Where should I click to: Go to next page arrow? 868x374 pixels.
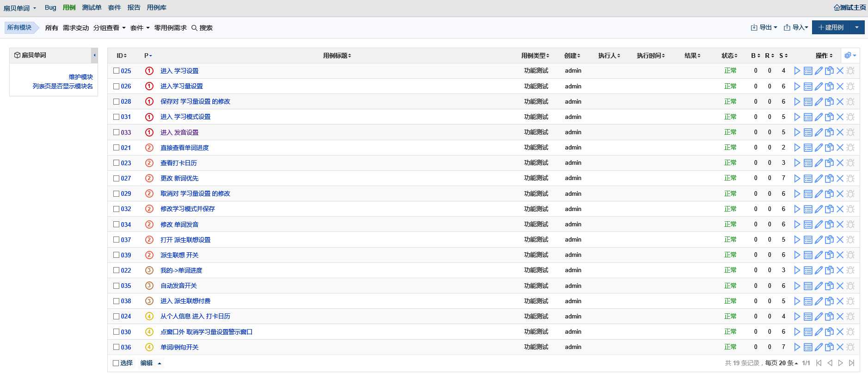click(x=841, y=363)
